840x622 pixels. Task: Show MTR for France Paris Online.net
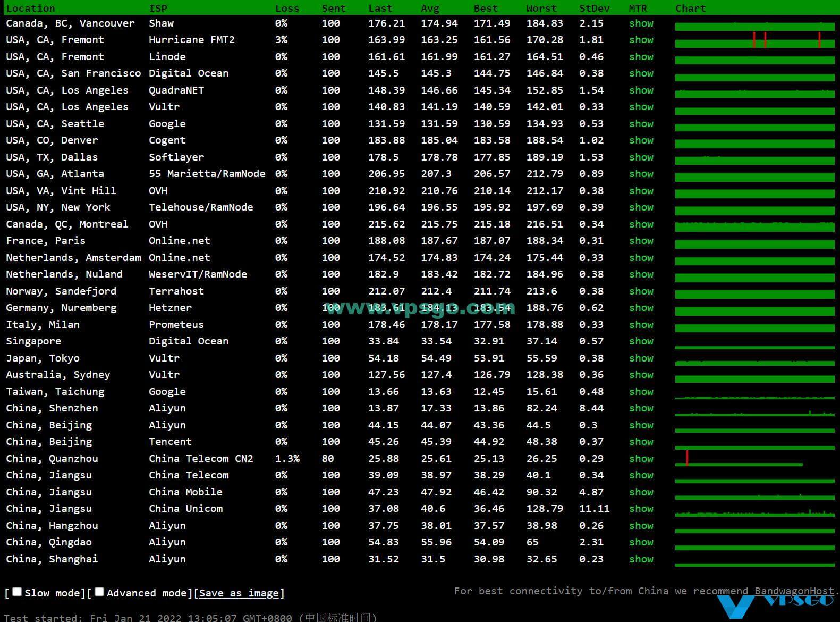pos(641,241)
